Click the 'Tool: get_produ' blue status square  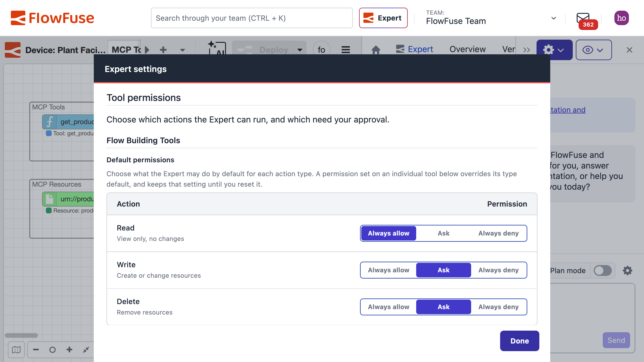[x=49, y=133]
